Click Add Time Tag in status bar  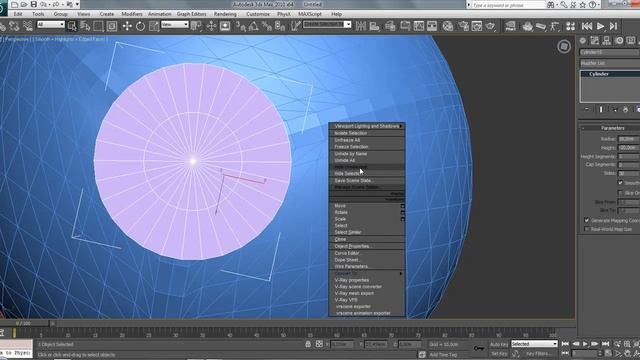pyautogui.click(x=443, y=355)
